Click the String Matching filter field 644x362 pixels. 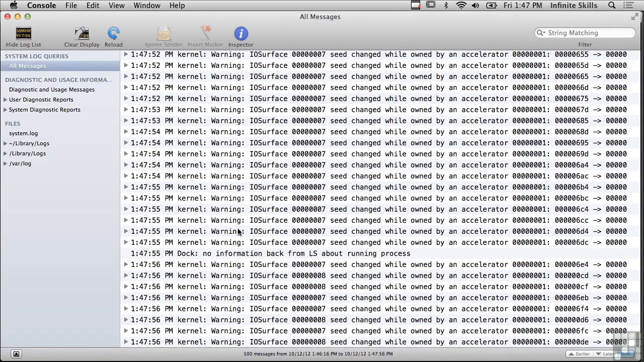[585, 33]
